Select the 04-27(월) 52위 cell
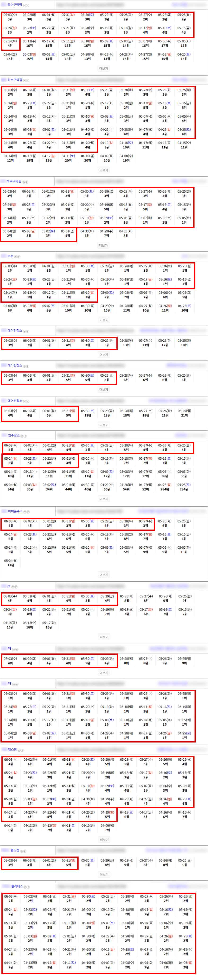This screenshot has height=980, width=208. tap(145, 487)
